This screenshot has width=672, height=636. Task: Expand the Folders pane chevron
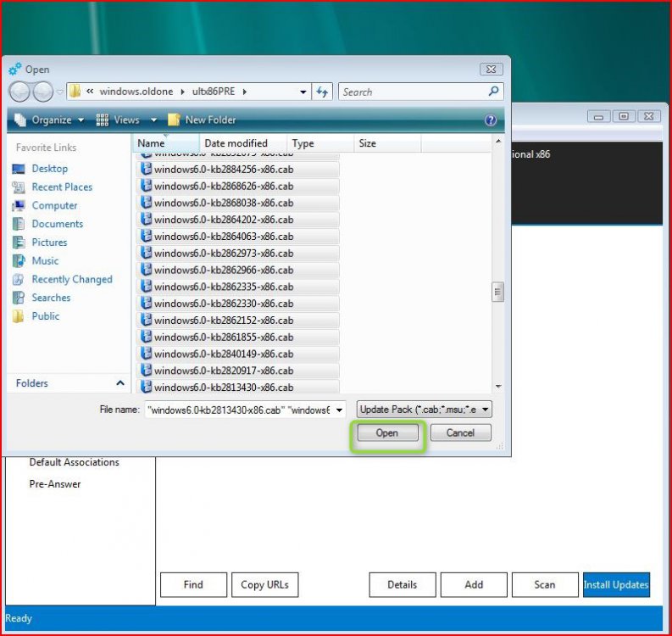point(120,383)
